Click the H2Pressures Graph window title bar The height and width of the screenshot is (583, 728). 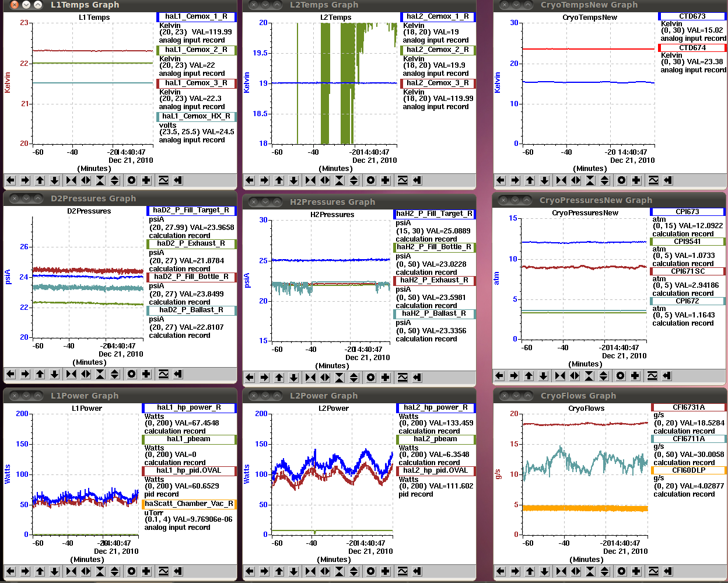tap(359, 202)
